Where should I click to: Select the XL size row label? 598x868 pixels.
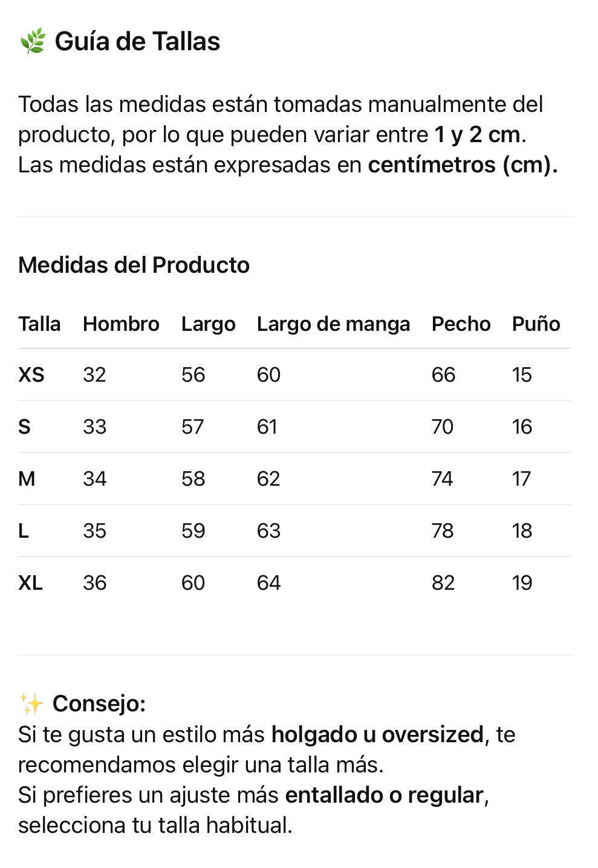pyautogui.click(x=30, y=583)
